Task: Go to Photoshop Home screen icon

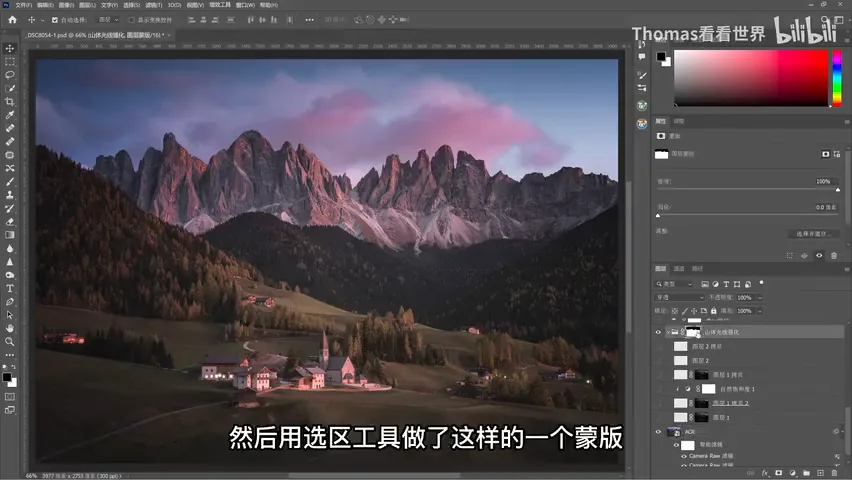Action: tap(12, 20)
